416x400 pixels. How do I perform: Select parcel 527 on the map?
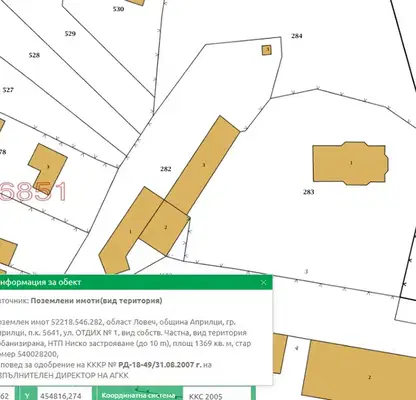(x=8, y=90)
